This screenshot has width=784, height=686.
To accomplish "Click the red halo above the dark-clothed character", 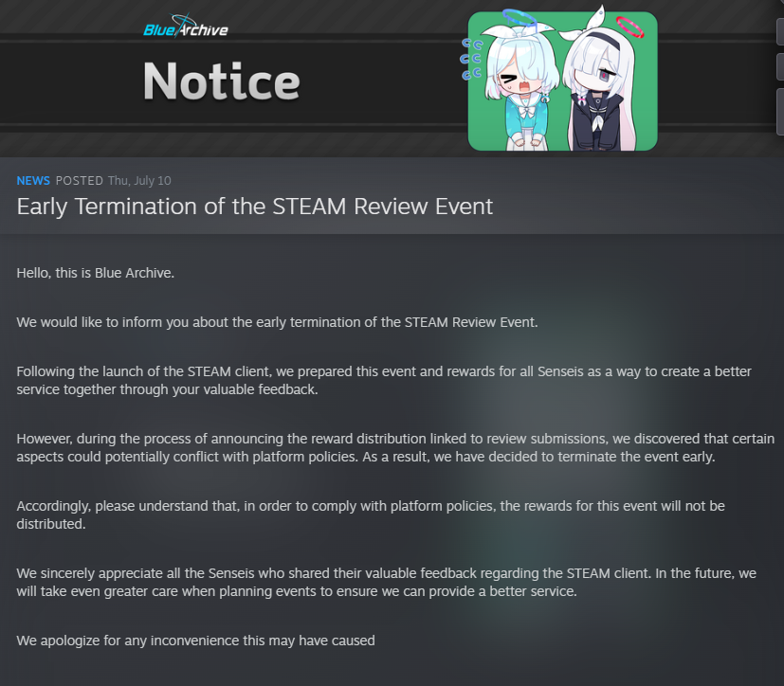I will pos(629,27).
